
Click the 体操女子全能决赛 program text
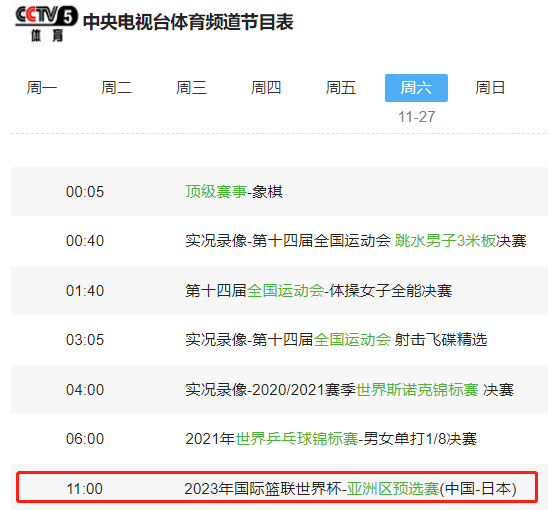tap(391, 291)
